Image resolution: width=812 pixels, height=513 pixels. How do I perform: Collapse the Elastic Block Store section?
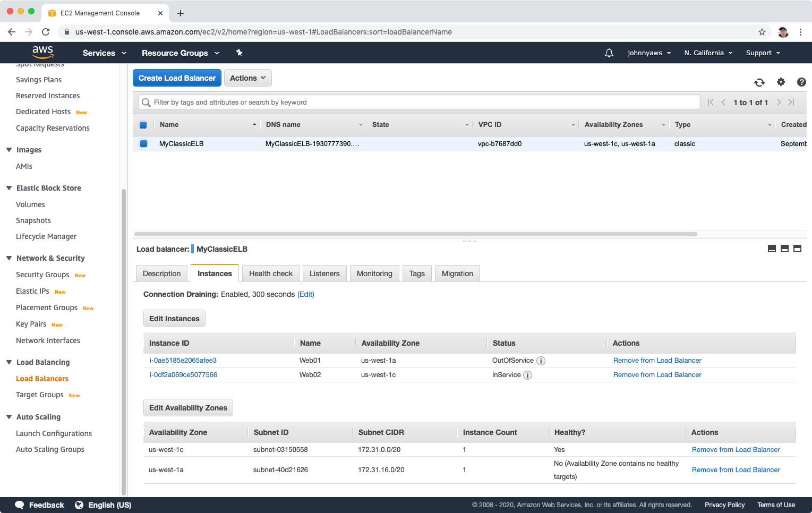[x=9, y=188]
